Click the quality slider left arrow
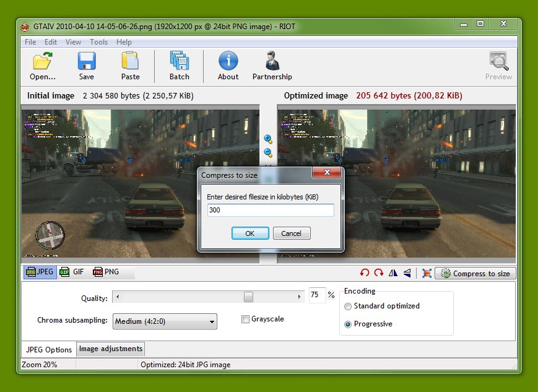 [x=118, y=297]
